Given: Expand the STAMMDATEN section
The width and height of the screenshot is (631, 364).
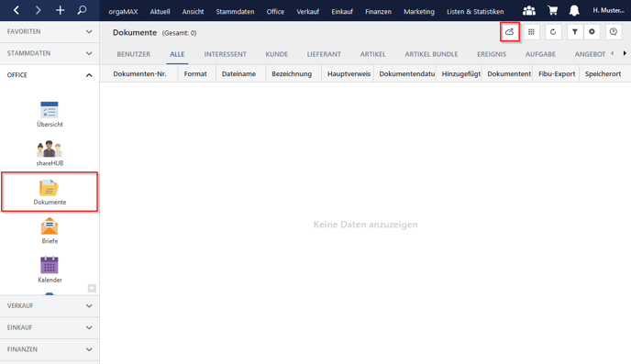Looking at the screenshot, I should click(x=50, y=53).
